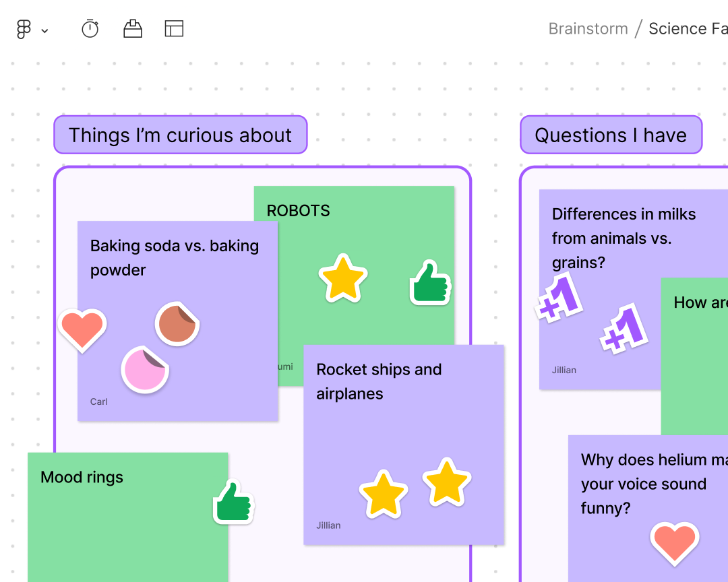This screenshot has height=582, width=728.
Task: Click the thumbs-up sticker on the Mood rings note
Action: pos(233,501)
